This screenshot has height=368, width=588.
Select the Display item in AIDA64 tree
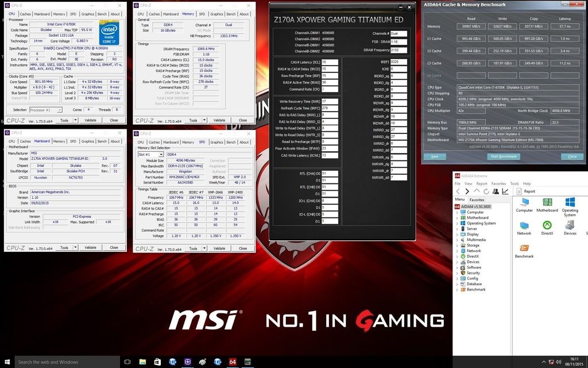(473, 235)
